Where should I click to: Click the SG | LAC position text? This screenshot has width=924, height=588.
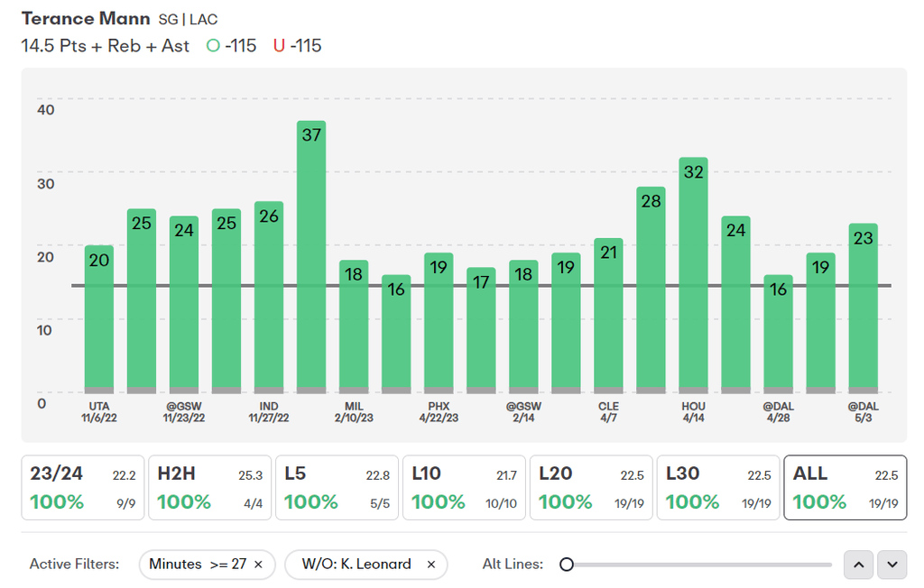click(188, 20)
